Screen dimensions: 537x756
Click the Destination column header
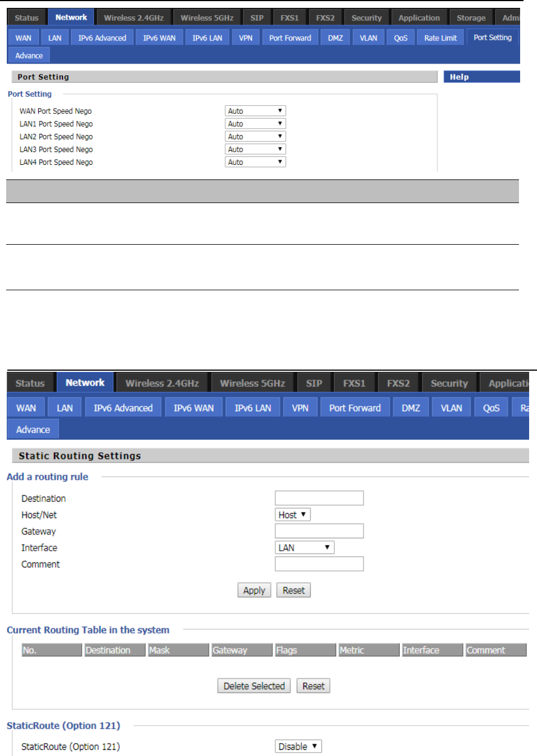115,650
